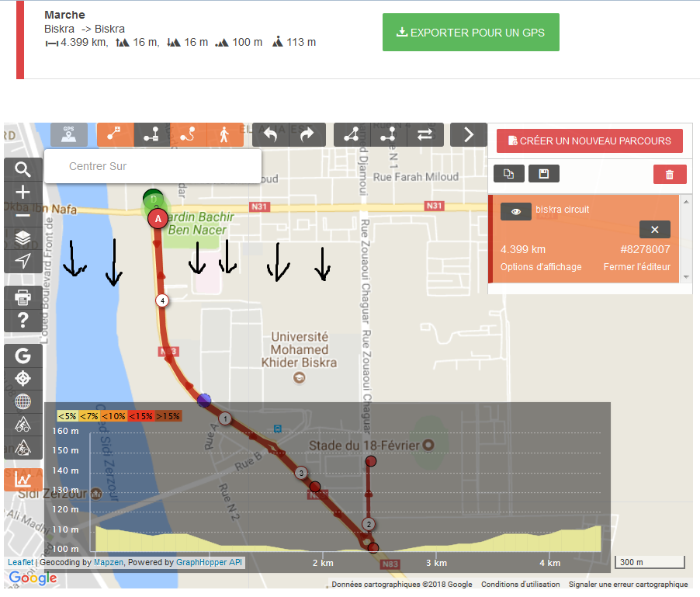The image size is (700, 597).
Task: Click the 4.399 km distance on route card
Action: click(523, 249)
